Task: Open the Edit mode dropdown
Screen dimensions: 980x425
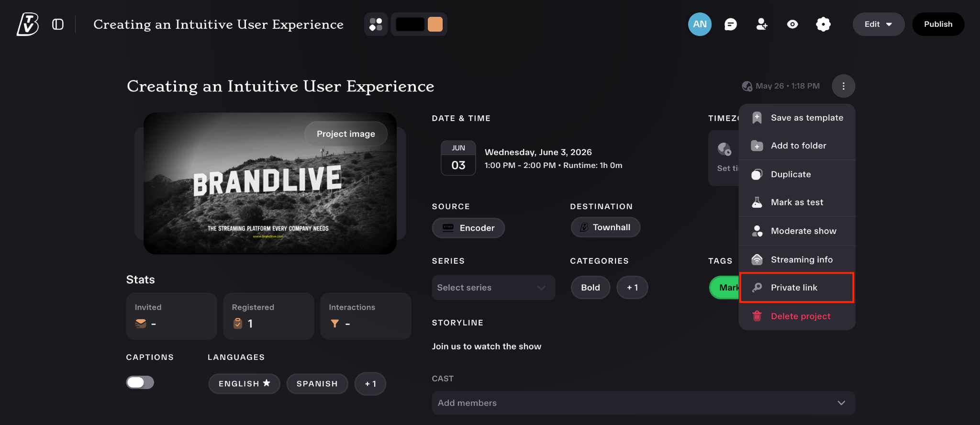Action: click(879, 24)
